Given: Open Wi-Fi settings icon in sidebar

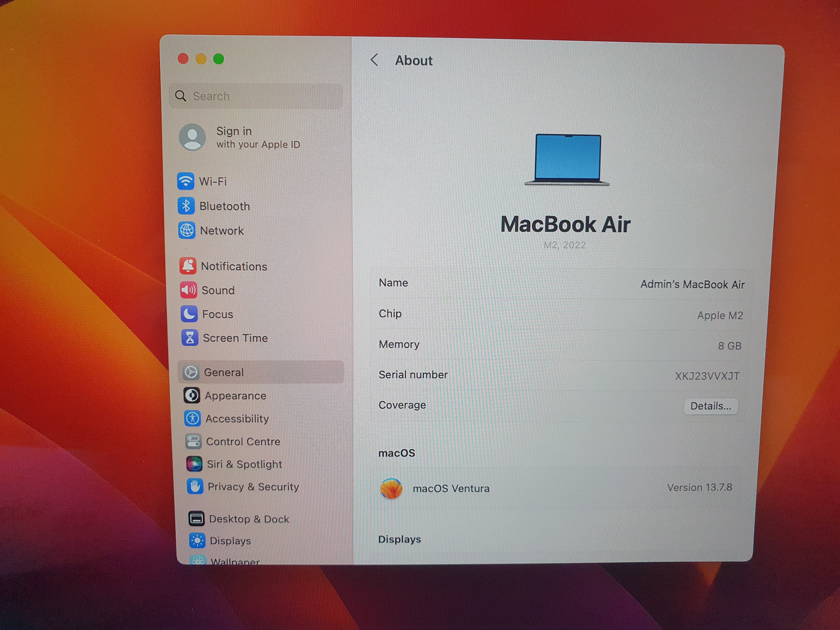Looking at the screenshot, I should pos(185,181).
